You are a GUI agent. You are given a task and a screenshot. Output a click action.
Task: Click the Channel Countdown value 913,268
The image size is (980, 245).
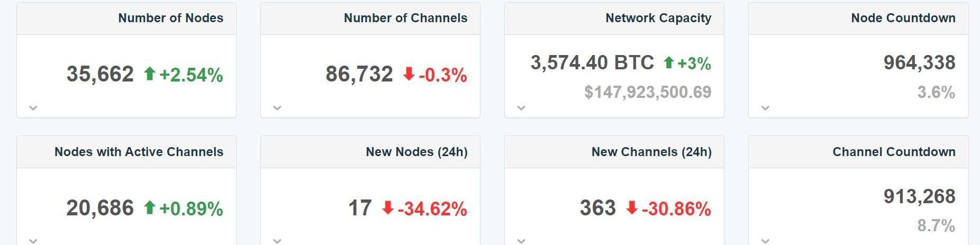tap(919, 197)
